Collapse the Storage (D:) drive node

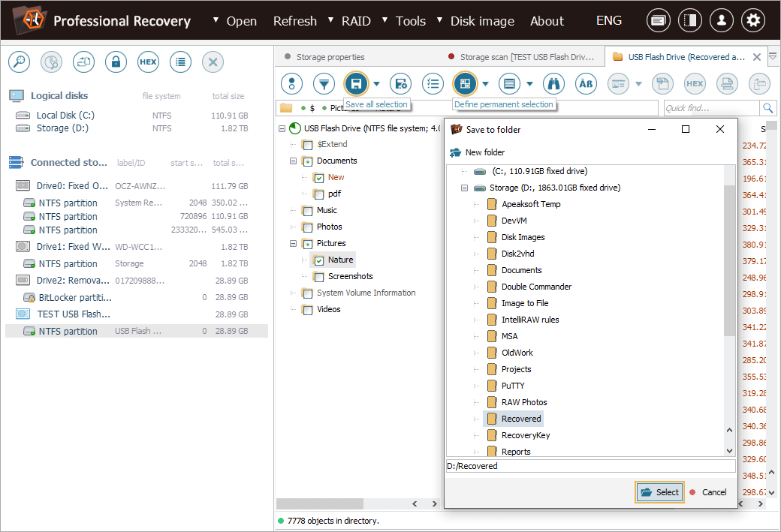click(x=464, y=188)
